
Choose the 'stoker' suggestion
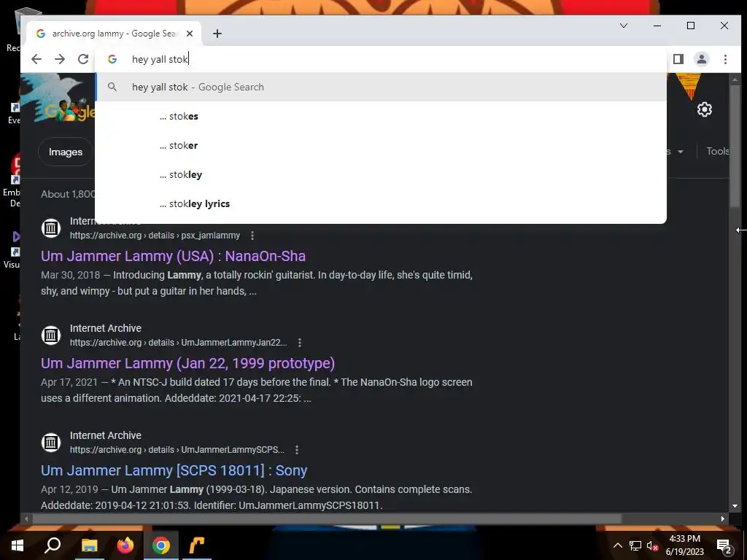[x=381, y=145]
